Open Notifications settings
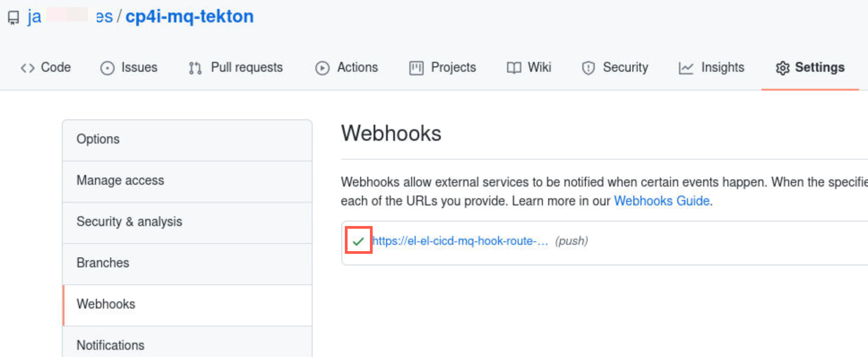The height and width of the screenshot is (357, 868). 187,342
